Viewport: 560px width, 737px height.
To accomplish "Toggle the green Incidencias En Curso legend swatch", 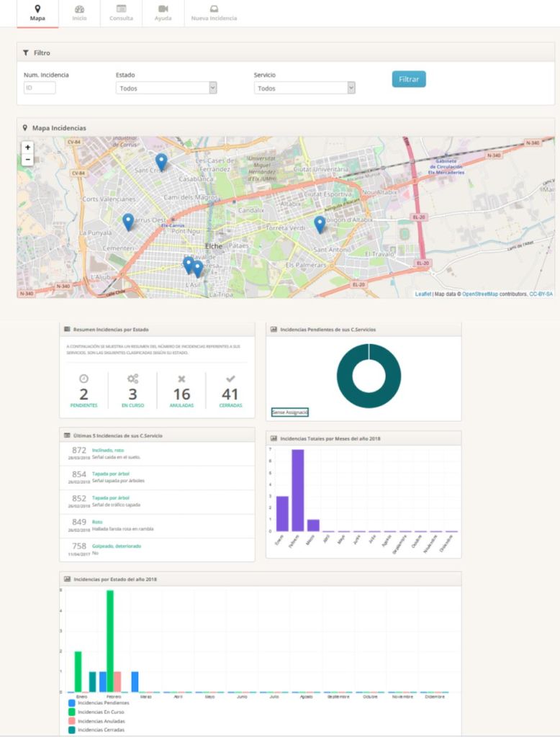I will (x=72, y=712).
